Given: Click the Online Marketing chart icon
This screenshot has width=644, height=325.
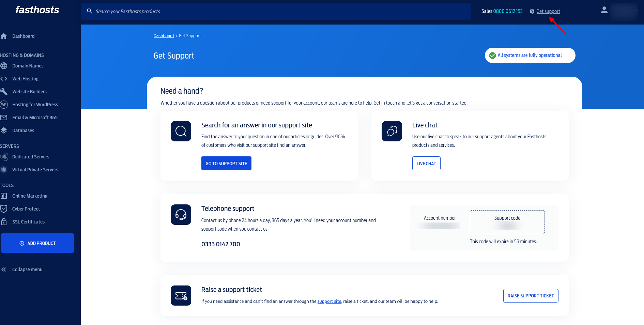Looking at the screenshot, I should [4, 196].
